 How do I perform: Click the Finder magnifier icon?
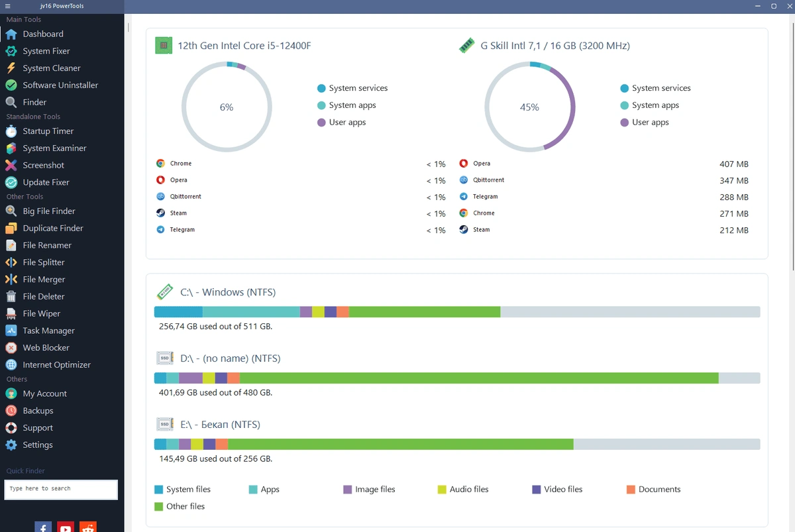[x=11, y=102]
